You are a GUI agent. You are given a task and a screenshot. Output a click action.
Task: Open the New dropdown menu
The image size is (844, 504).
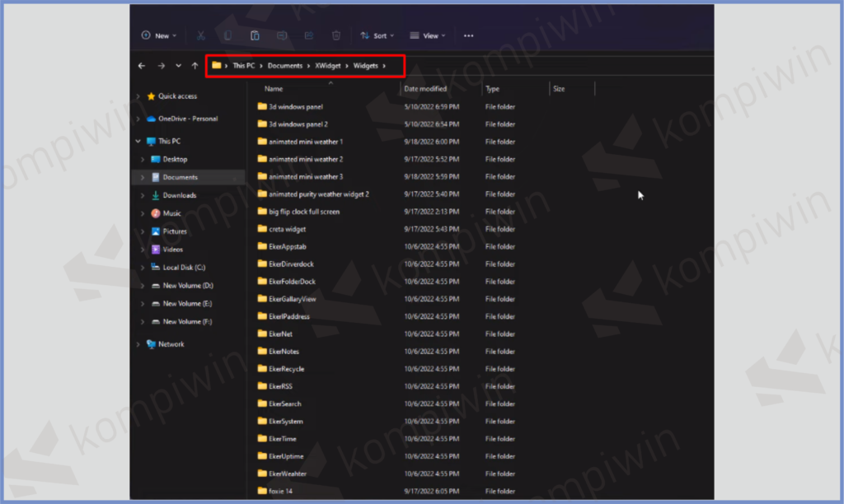158,35
